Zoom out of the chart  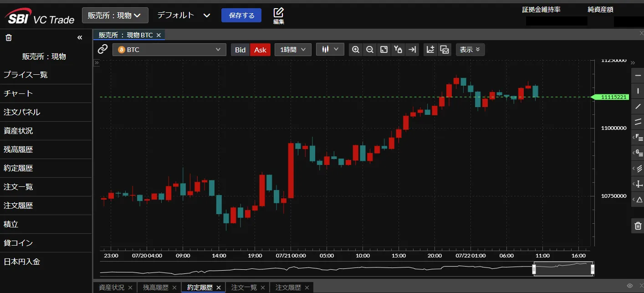(x=370, y=50)
